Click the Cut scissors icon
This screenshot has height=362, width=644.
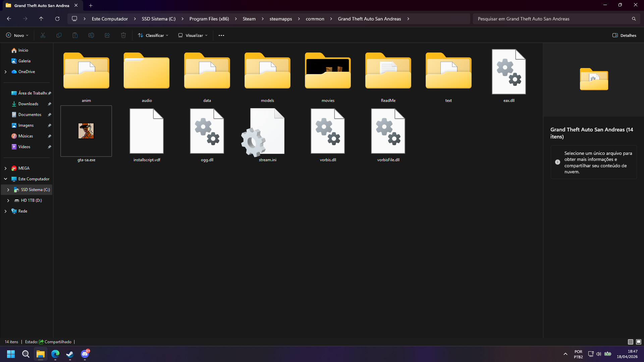click(x=43, y=35)
